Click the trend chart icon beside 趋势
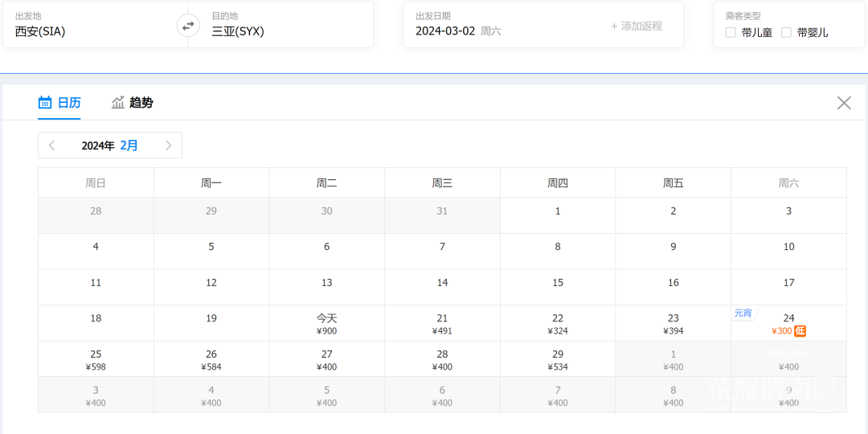 pos(118,103)
